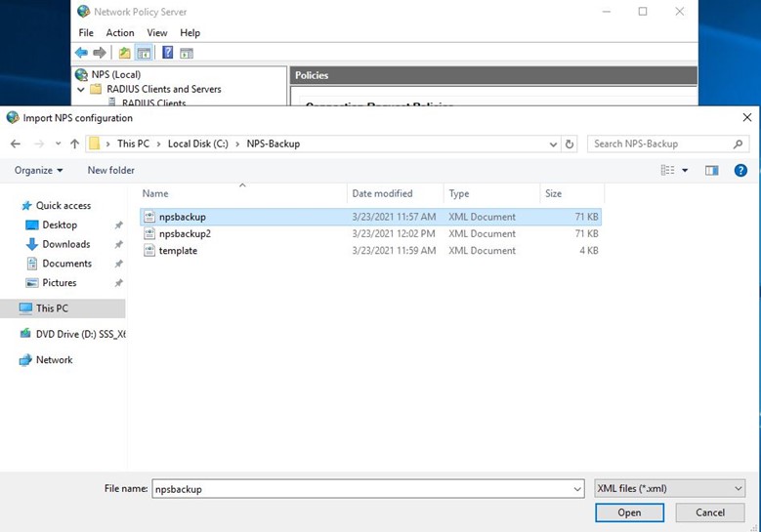Open dialog help question mark

coord(740,170)
